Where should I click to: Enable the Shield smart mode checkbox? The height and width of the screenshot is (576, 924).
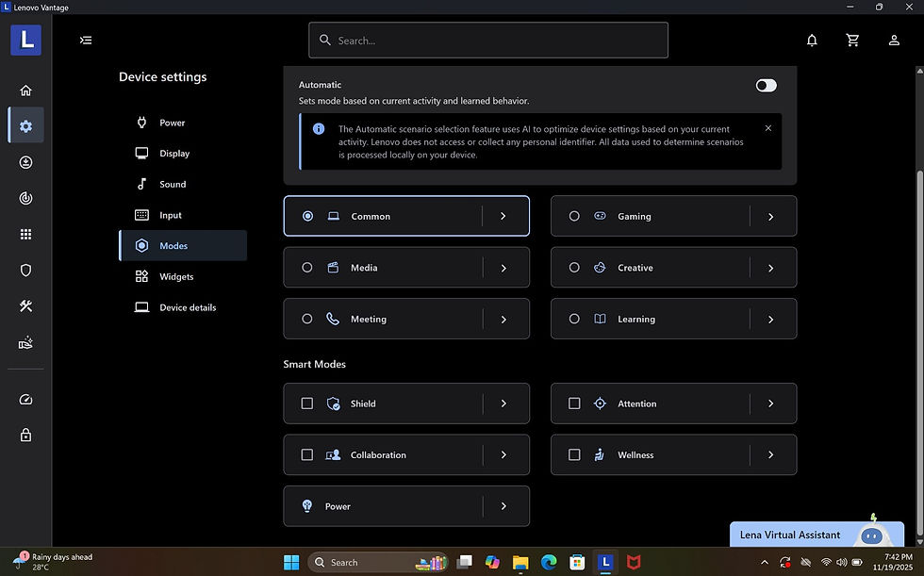pos(307,403)
